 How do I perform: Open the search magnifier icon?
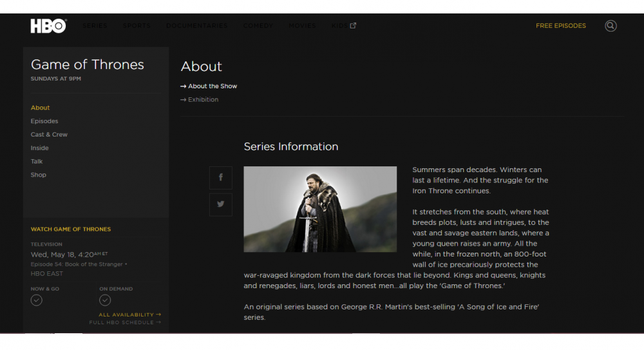coord(611,26)
